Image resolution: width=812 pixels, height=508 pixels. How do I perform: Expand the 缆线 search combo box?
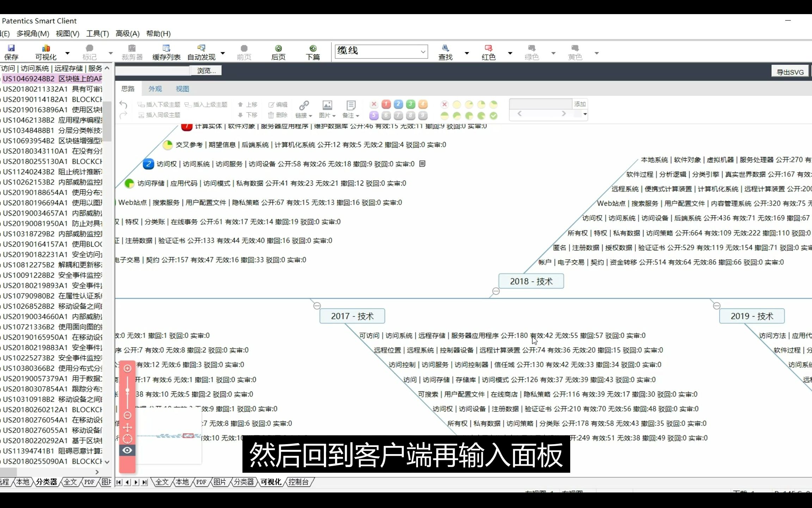tap(423, 52)
